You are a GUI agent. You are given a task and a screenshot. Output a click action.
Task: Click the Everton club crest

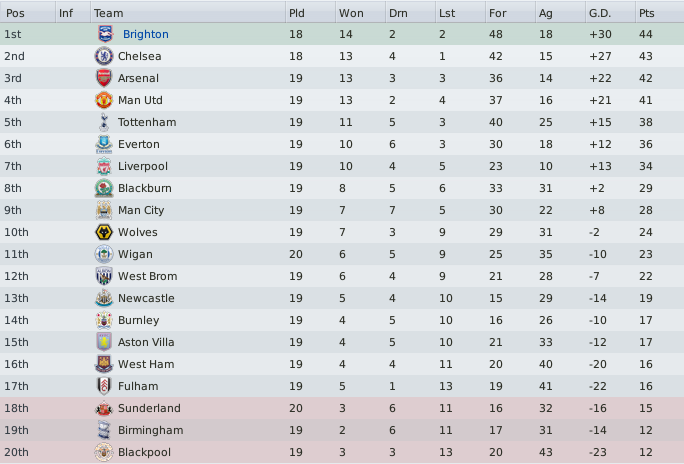point(104,144)
